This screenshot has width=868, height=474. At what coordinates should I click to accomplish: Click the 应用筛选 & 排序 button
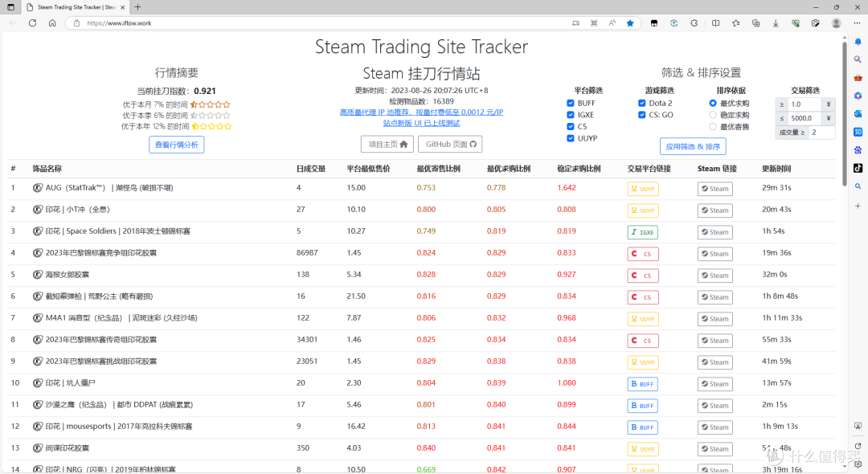693,146
